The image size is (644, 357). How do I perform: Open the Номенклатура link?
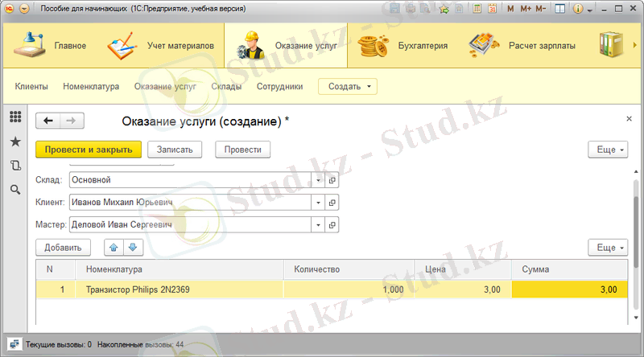pos(91,87)
